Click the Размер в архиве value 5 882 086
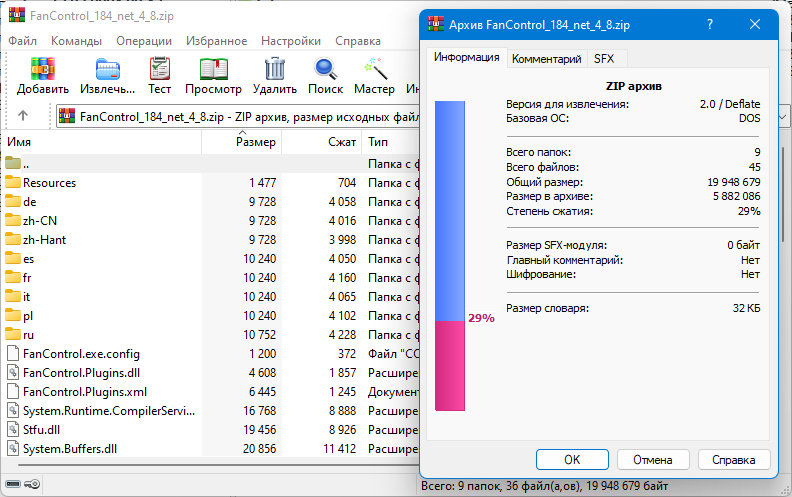Image resolution: width=792 pixels, height=497 pixels. pos(736,196)
